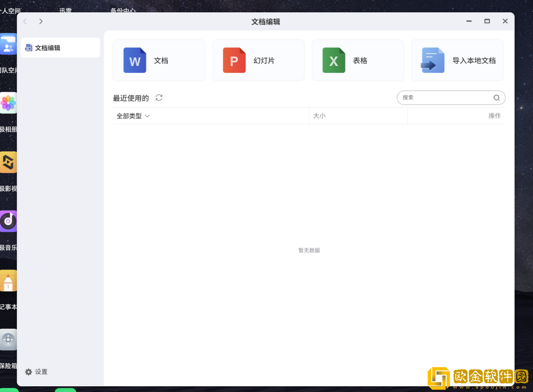Open the 保险箱 safe app in dock
This screenshot has height=392, width=533.
7,340
